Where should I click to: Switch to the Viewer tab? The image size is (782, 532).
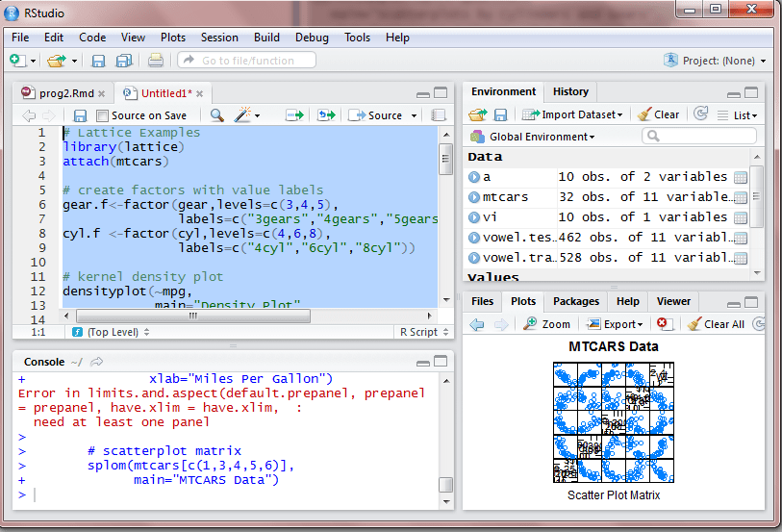point(673,301)
